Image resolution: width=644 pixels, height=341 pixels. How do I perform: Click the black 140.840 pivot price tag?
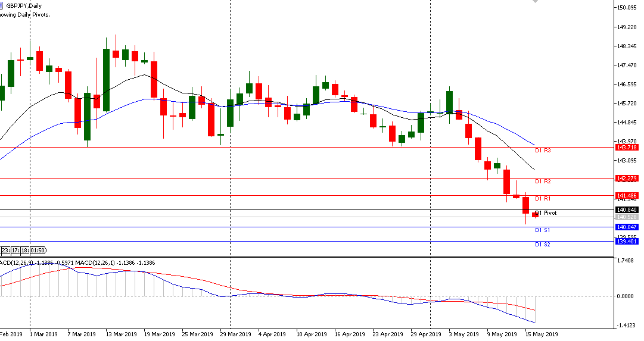pos(627,210)
